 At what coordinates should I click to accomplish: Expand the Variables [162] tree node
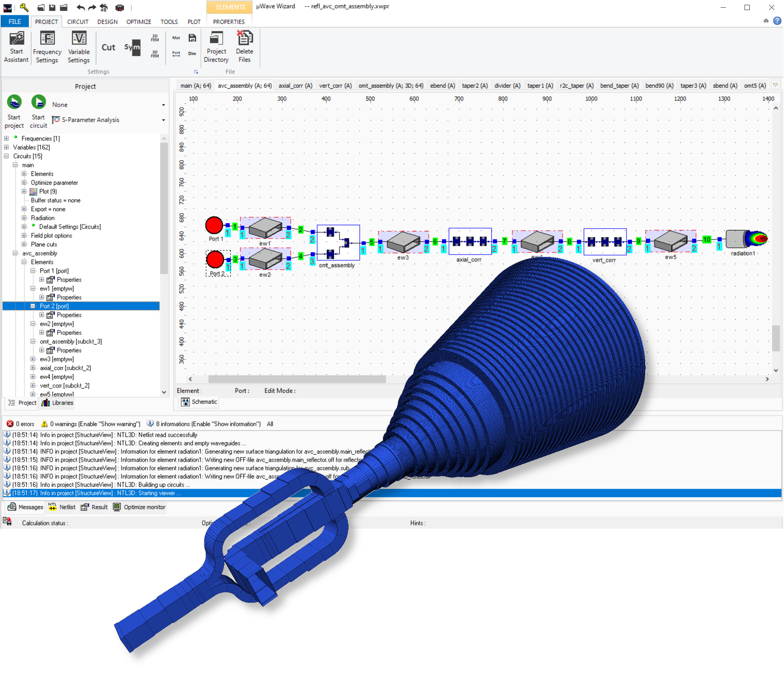point(7,147)
